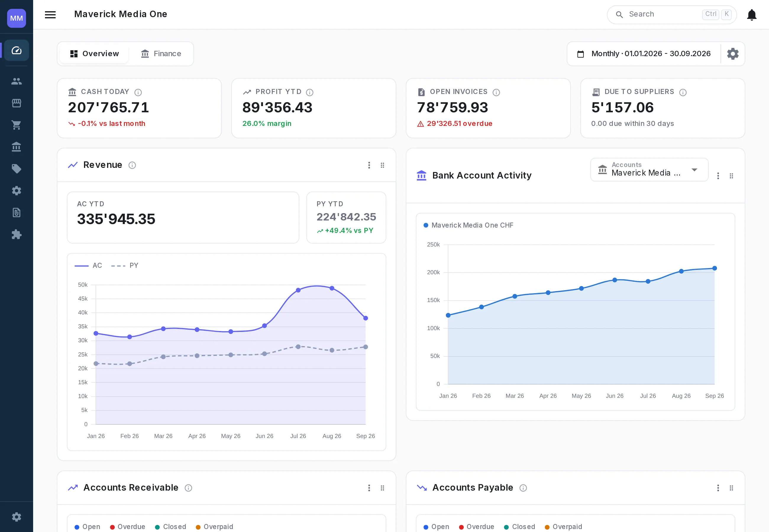Open Accounts Payable three-dot menu
Screen dimensions: 769x532
[718, 488]
